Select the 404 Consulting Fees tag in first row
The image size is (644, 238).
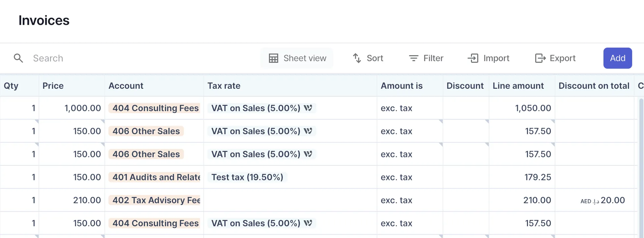pos(155,108)
